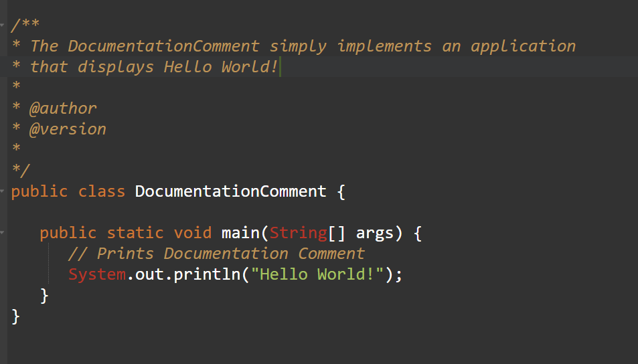The height and width of the screenshot is (364, 638).
Task: Click the 'String' type in main signature
Action: [x=299, y=234]
